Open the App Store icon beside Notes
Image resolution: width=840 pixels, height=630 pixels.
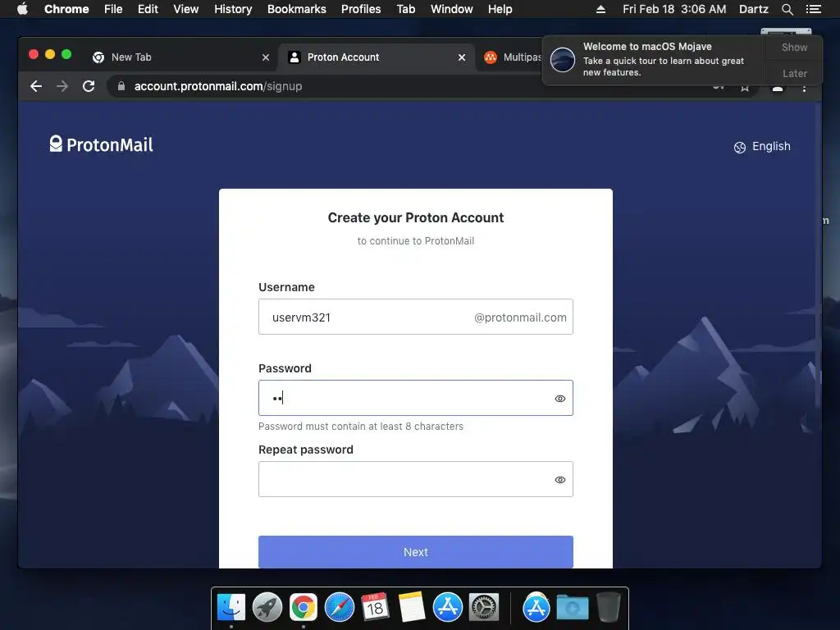447,607
